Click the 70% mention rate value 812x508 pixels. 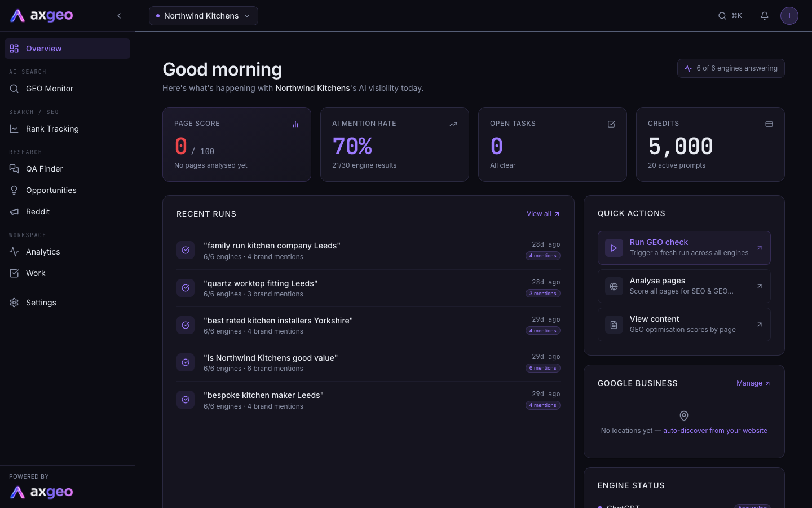352,147
